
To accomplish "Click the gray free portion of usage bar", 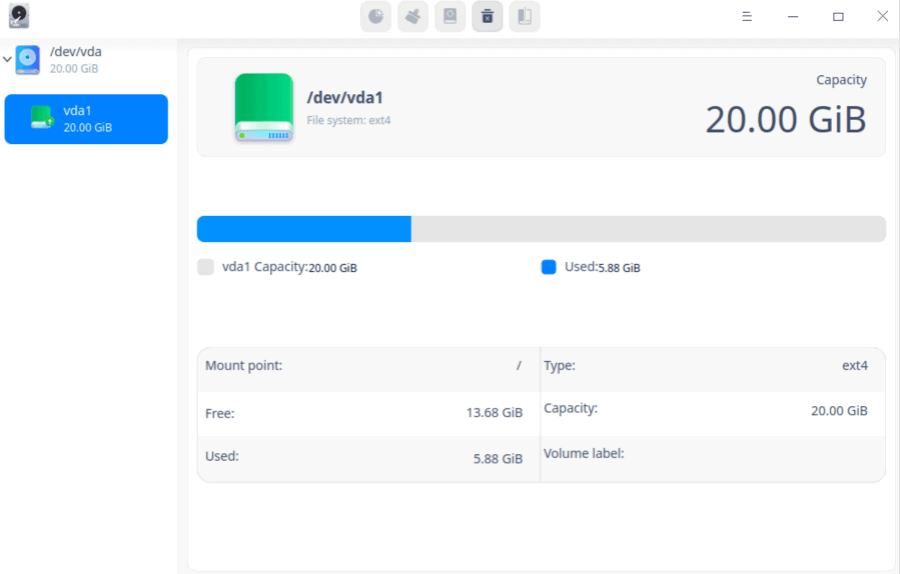I will click(647, 229).
